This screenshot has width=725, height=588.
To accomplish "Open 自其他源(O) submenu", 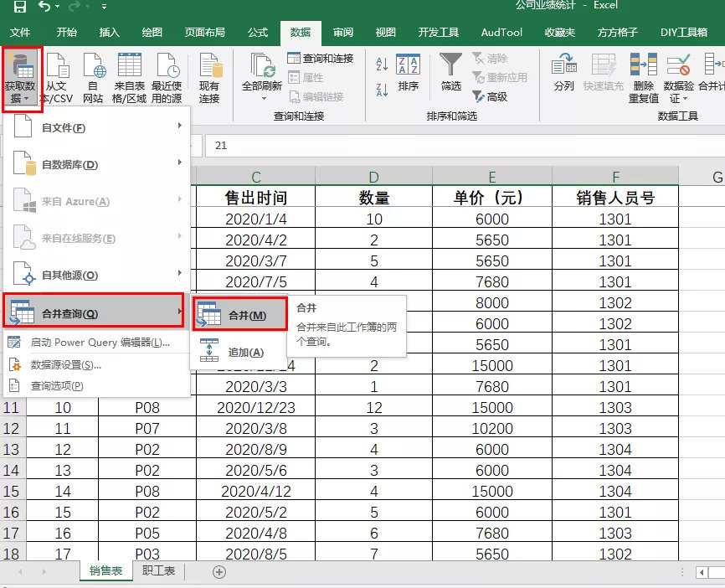I will 96,275.
